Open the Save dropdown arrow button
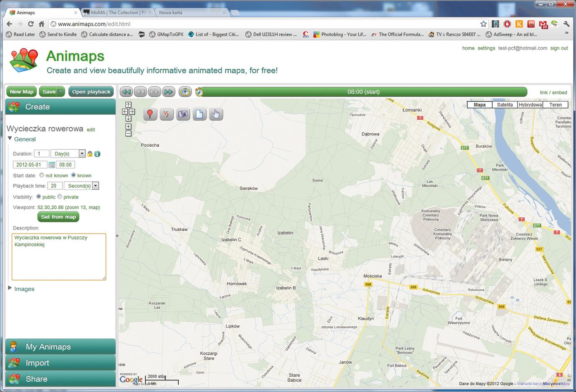Image resolution: width=576 pixels, height=392 pixels. tap(60, 92)
